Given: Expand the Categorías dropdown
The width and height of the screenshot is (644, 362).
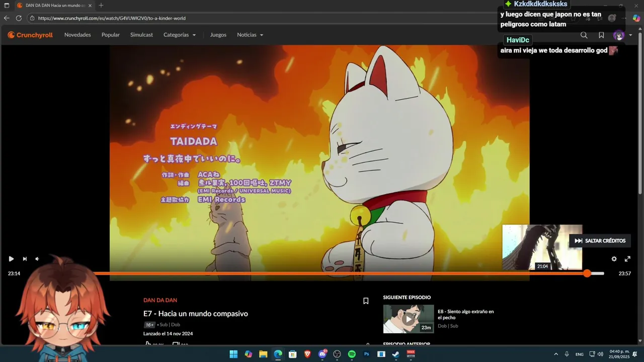Looking at the screenshot, I should (180, 35).
